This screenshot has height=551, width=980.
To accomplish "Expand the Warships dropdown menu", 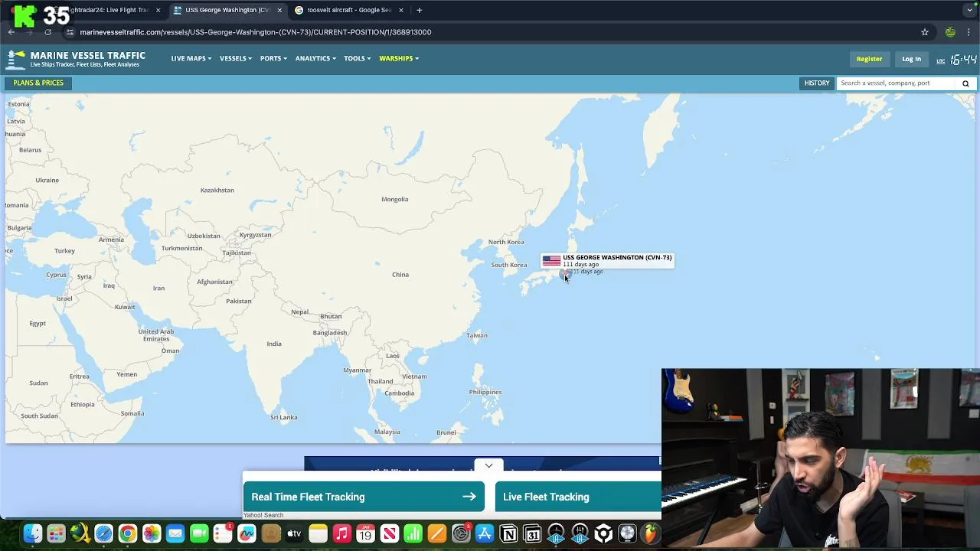I will 399,58.
